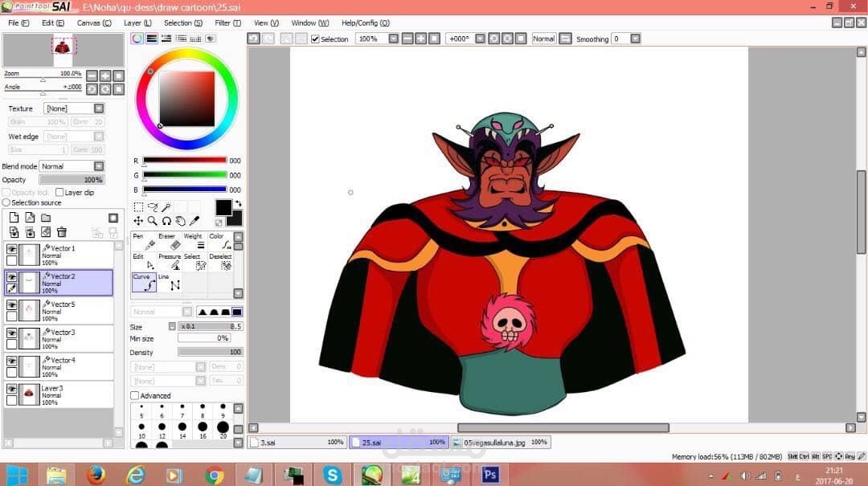Open the brush size multiplier dropdown

(172, 327)
